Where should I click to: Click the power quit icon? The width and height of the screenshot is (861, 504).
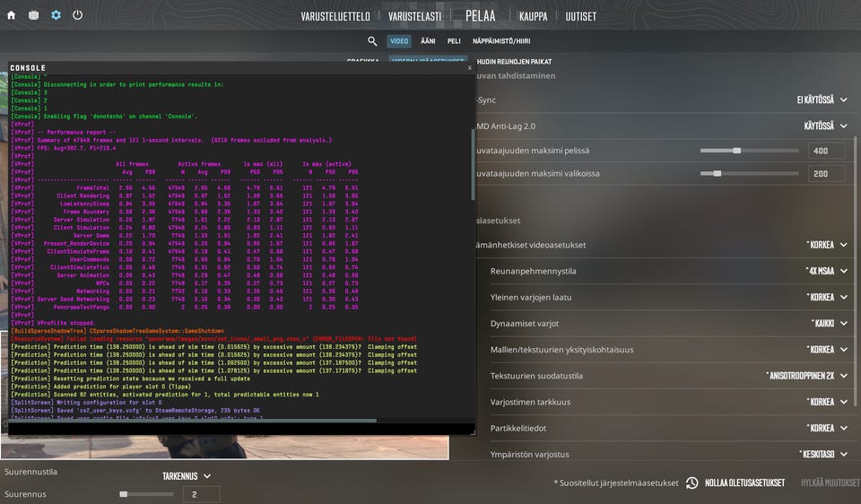pos(77,15)
